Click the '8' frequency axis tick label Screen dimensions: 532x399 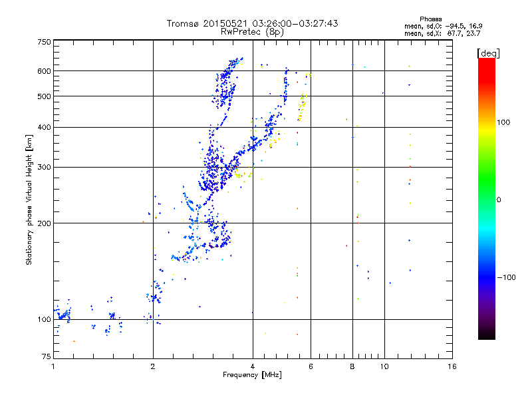point(352,366)
